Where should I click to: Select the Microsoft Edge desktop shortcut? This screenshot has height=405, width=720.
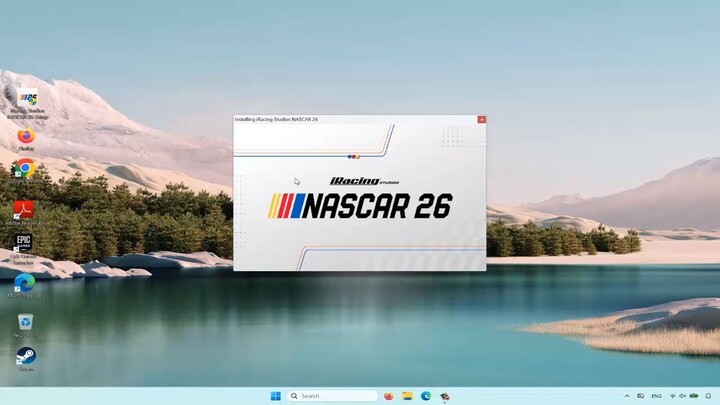24,286
